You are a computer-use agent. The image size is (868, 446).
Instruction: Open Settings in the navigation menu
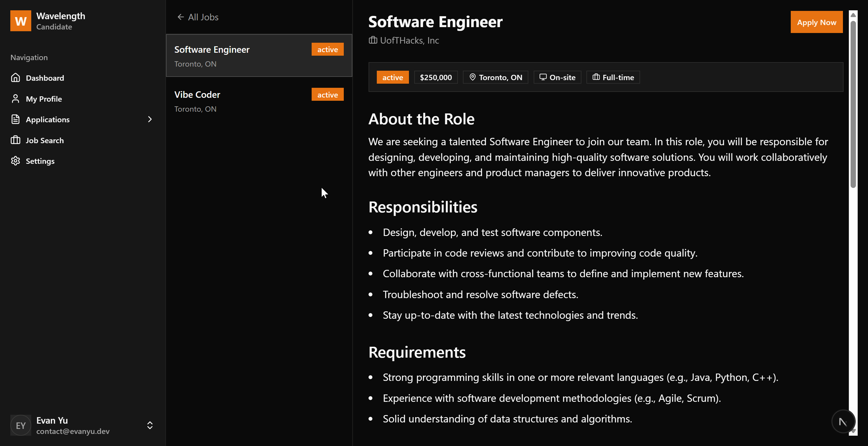[40, 161]
